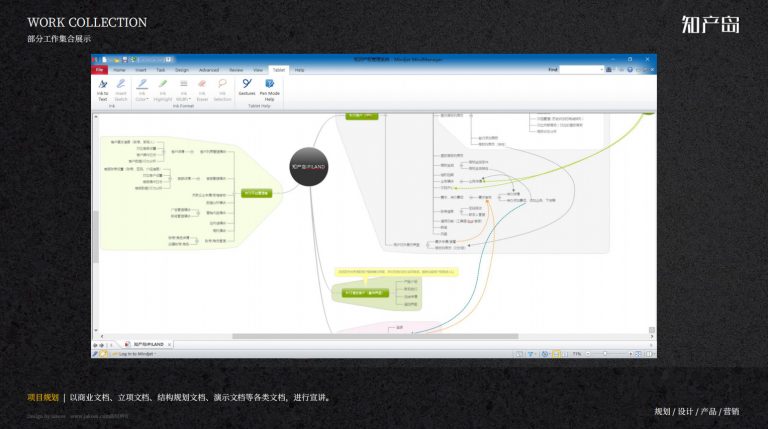This screenshot has height=429, width=768.
Task: Click the zoom slider in status bar
Action: coord(605,354)
